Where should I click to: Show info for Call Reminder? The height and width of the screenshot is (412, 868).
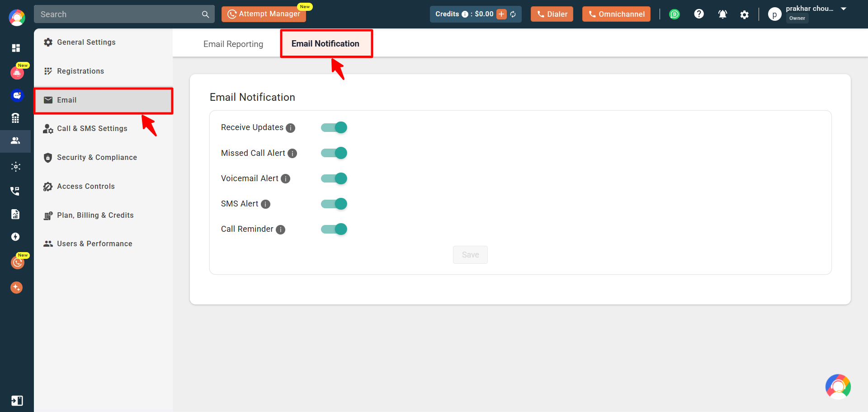coord(281,229)
